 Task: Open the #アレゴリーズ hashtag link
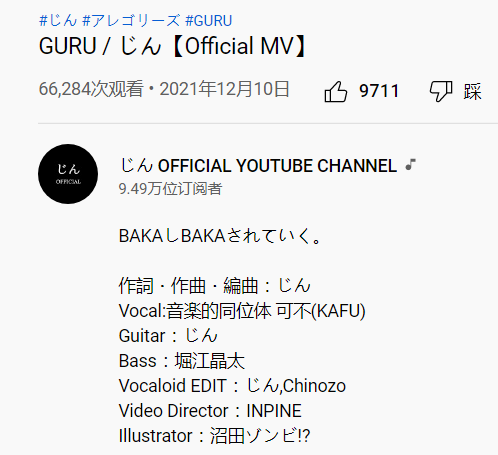click(131, 21)
